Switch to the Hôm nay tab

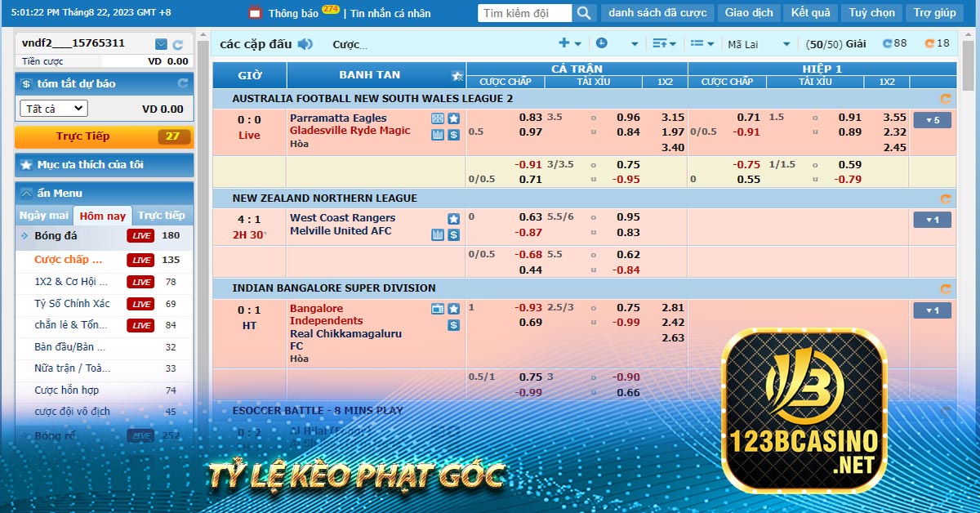[103, 216]
